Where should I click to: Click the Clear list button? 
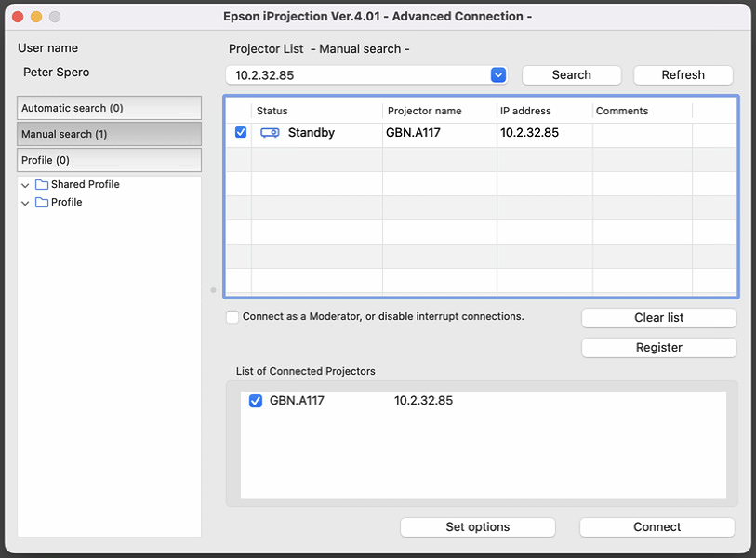pyautogui.click(x=658, y=318)
